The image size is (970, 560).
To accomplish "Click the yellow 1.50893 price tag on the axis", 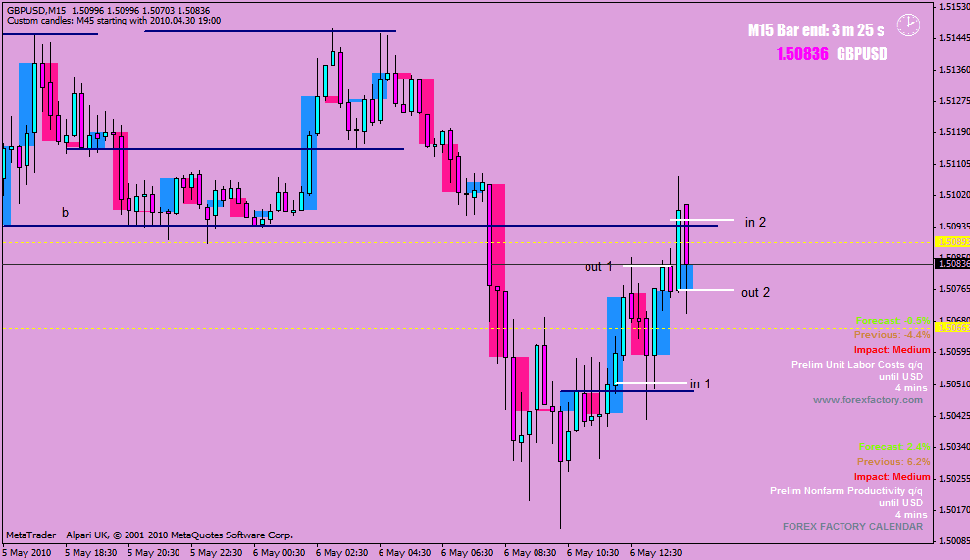I will point(953,242).
